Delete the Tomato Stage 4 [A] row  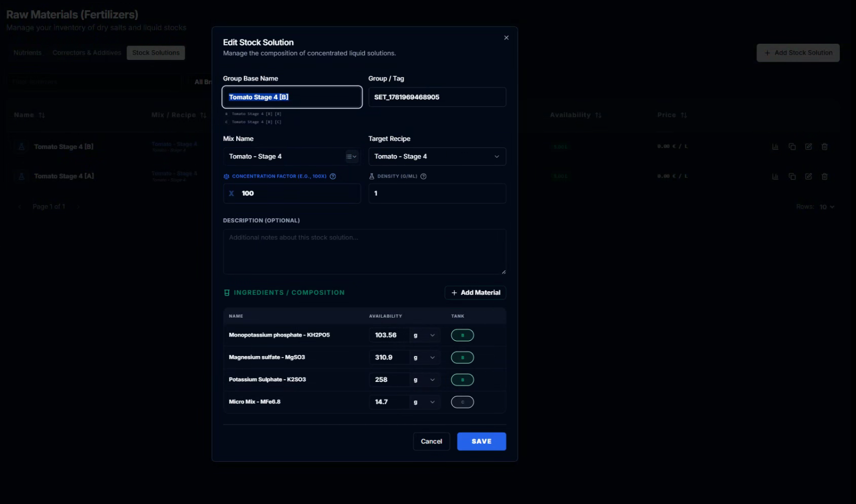825,177
